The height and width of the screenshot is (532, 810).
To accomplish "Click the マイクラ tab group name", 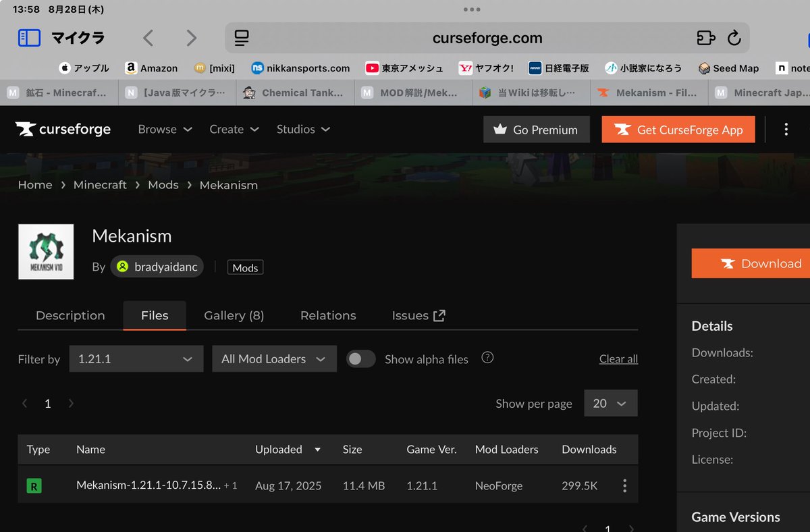I will [78, 38].
